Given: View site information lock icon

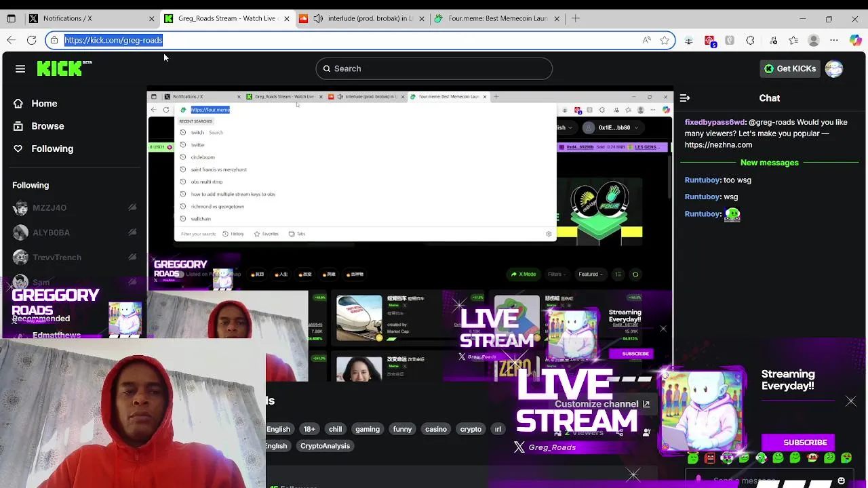Looking at the screenshot, I should coord(54,40).
